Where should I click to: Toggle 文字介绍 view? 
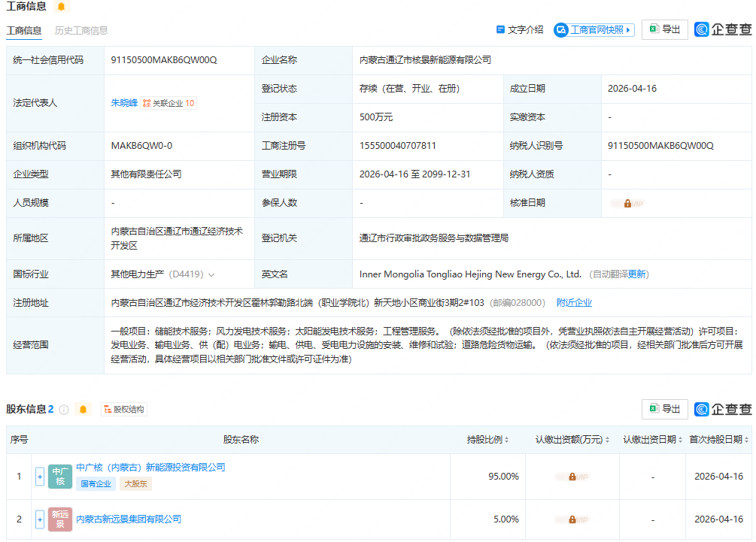tap(520, 30)
